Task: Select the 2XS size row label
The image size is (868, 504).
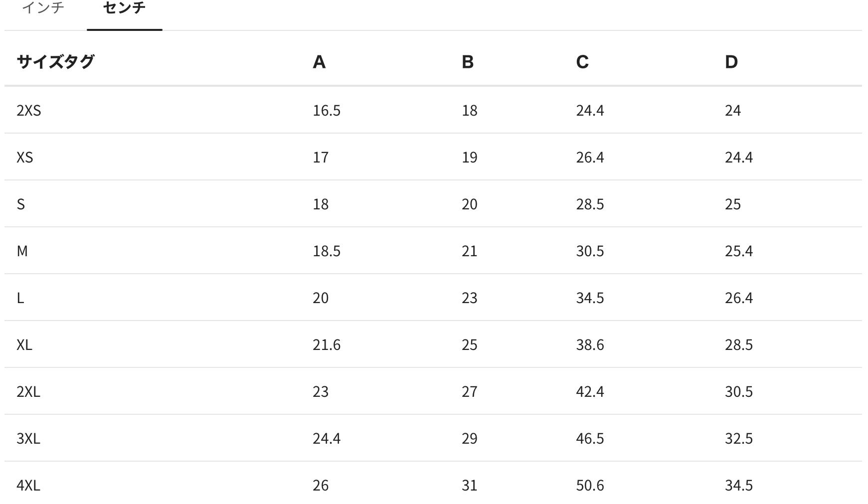Action: (29, 110)
